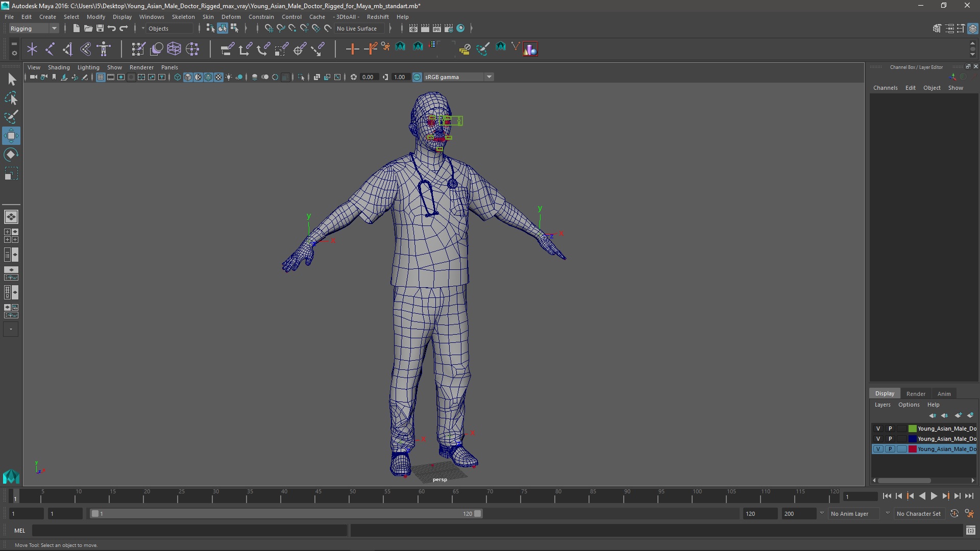Apply Point constraint from the shelf
This screenshot has width=980, height=551.
[x=245, y=49]
